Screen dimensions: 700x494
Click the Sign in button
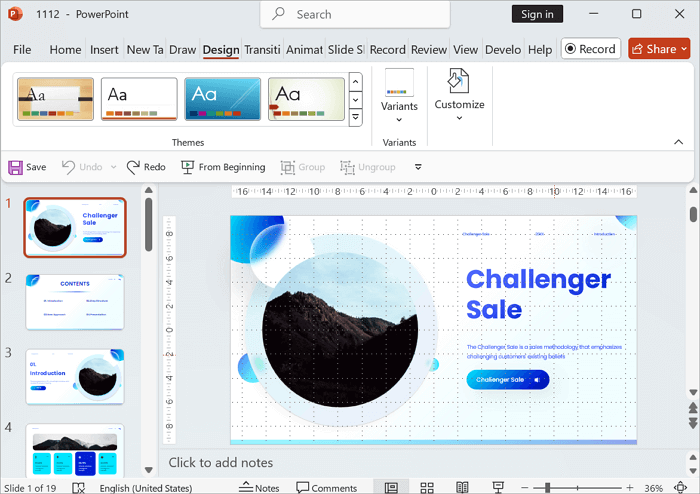click(x=537, y=14)
